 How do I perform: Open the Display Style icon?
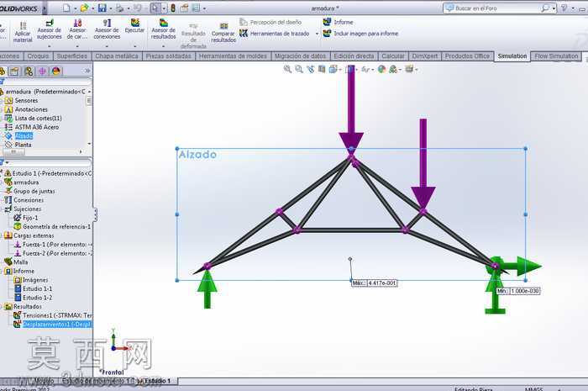(x=349, y=69)
